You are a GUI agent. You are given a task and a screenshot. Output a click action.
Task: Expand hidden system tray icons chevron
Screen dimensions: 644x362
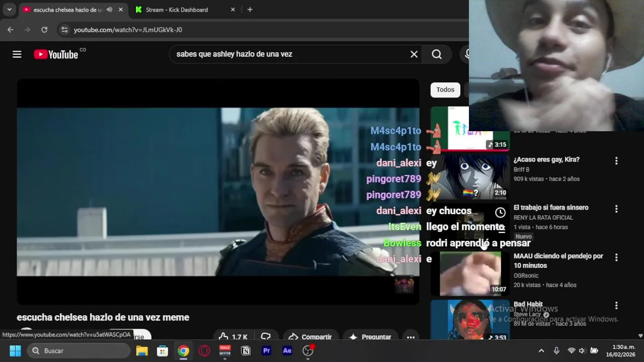click(x=541, y=350)
